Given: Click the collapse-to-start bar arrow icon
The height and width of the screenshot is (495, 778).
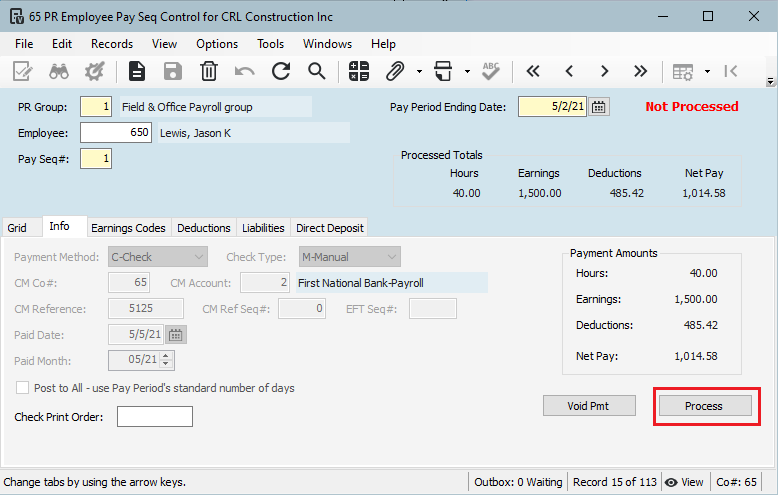Looking at the screenshot, I should pos(731,71).
